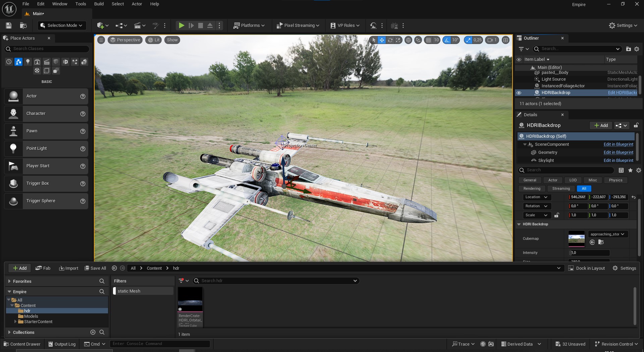This screenshot has height=352, width=644.
Task: Open Outliner settings gear
Action: click(x=637, y=49)
